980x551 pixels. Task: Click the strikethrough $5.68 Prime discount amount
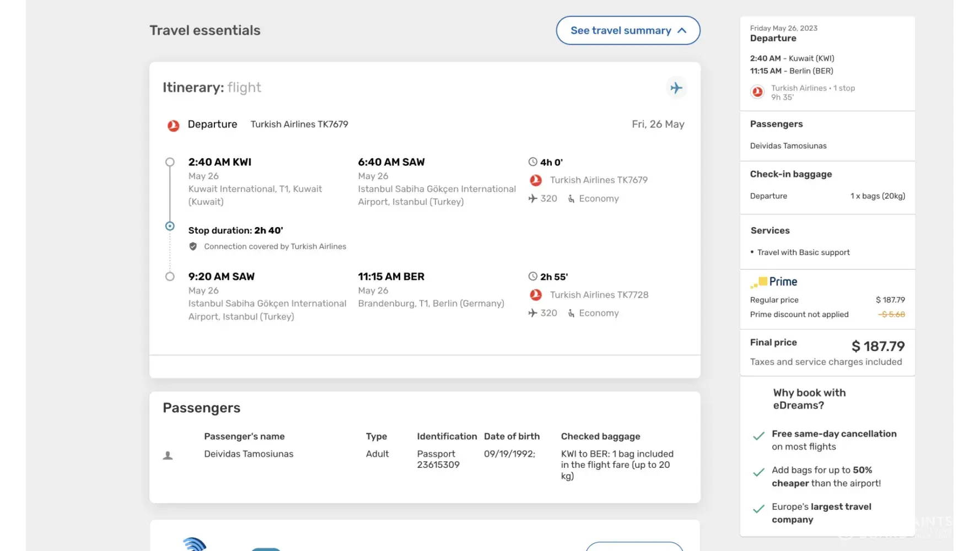coord(891,315)
